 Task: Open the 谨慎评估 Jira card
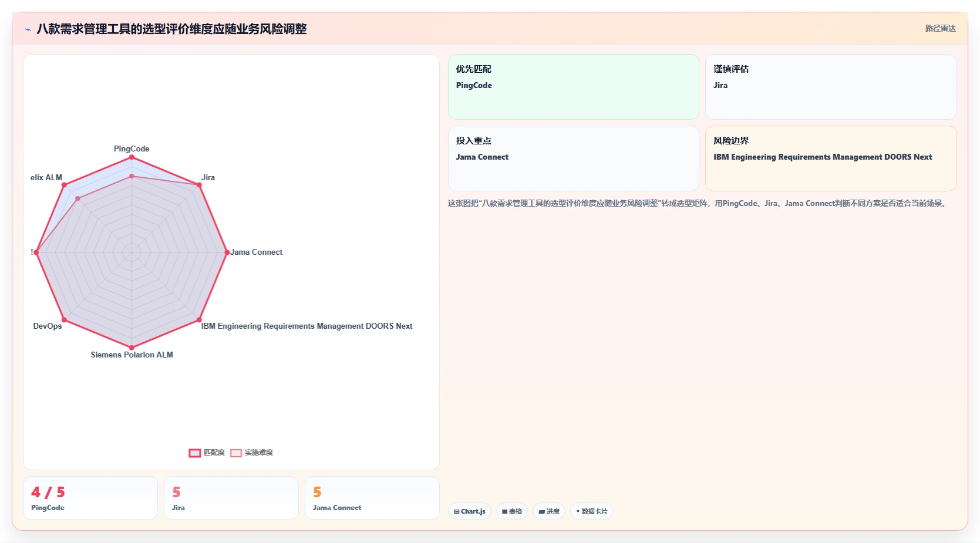tap(831, 87)
